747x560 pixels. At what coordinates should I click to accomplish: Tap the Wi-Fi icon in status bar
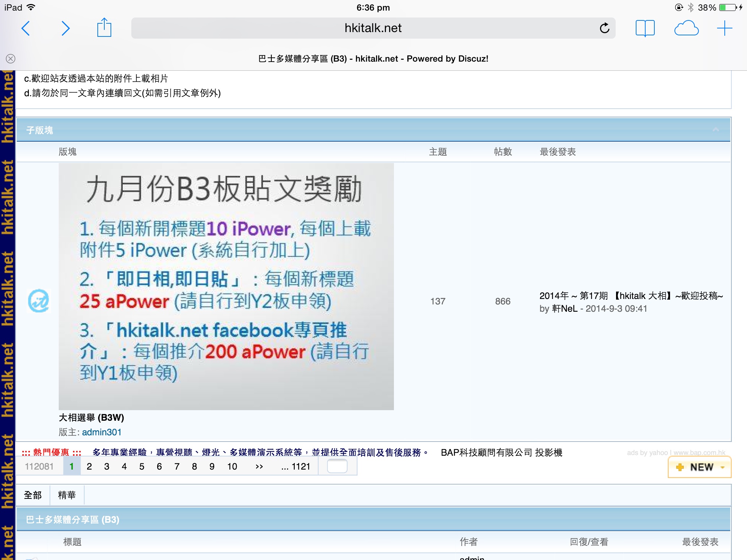tap(31, 7)
